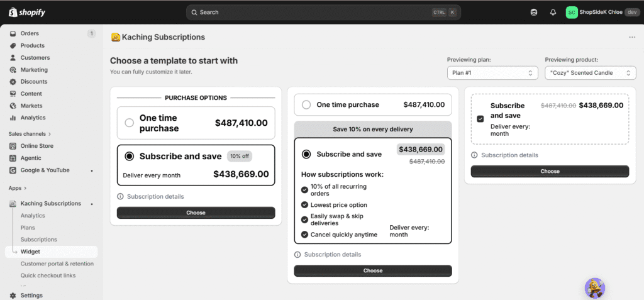Viewport: 644px width, 300px height.
Task: Click the 'Lowest price option' text
Action: pos(339,205)
